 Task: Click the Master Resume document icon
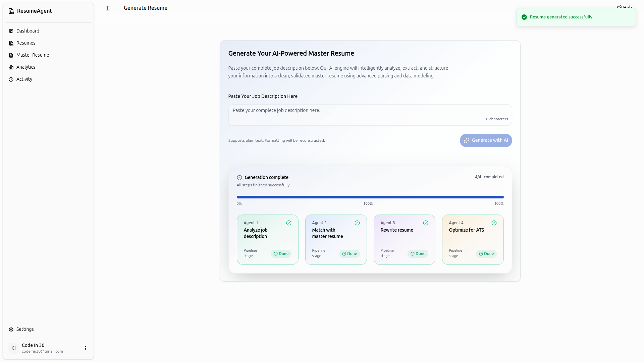click(x=11, y=55)
